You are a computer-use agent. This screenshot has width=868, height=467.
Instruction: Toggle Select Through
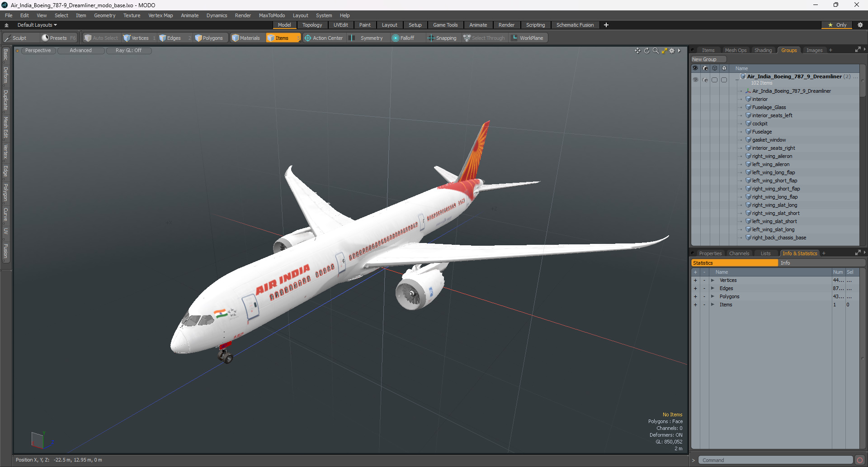tap(484, 38)
